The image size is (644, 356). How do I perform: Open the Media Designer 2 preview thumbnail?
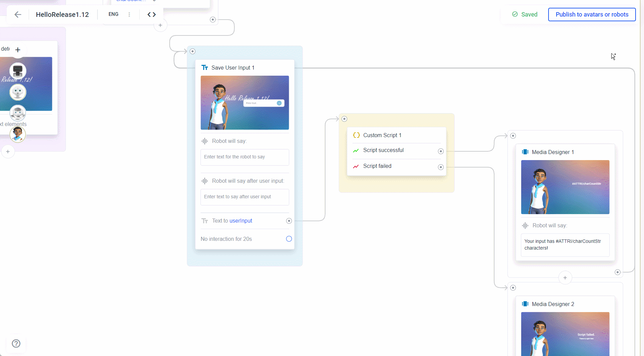pyautogui.click(x=565, y=334)
